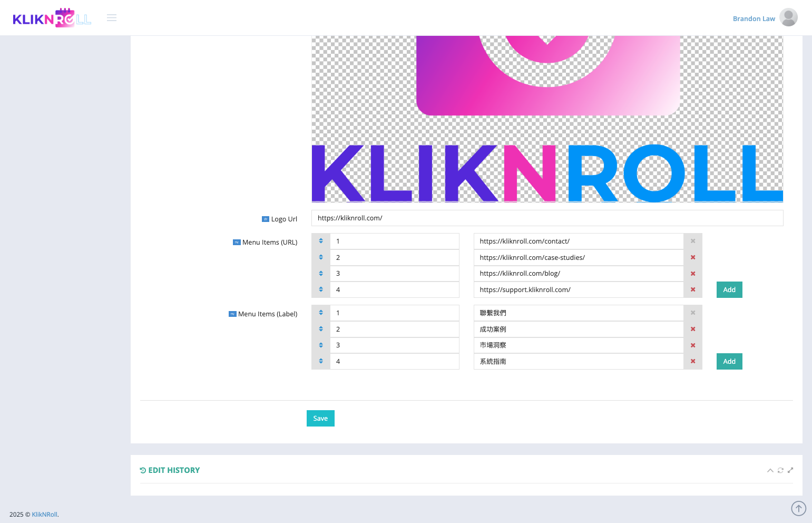Open the hamburger sidebar menu
This screenshot has height=523, width=812.
tap(112, 18)
